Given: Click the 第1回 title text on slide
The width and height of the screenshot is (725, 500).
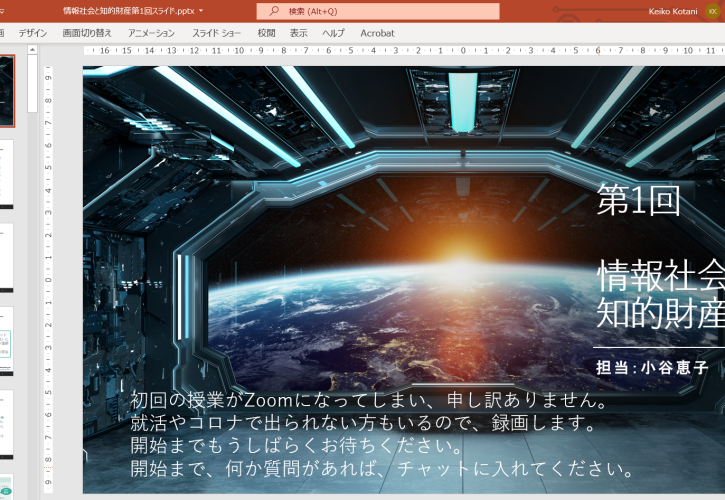Looking at the screenshot, I should (x=638, y=200).
